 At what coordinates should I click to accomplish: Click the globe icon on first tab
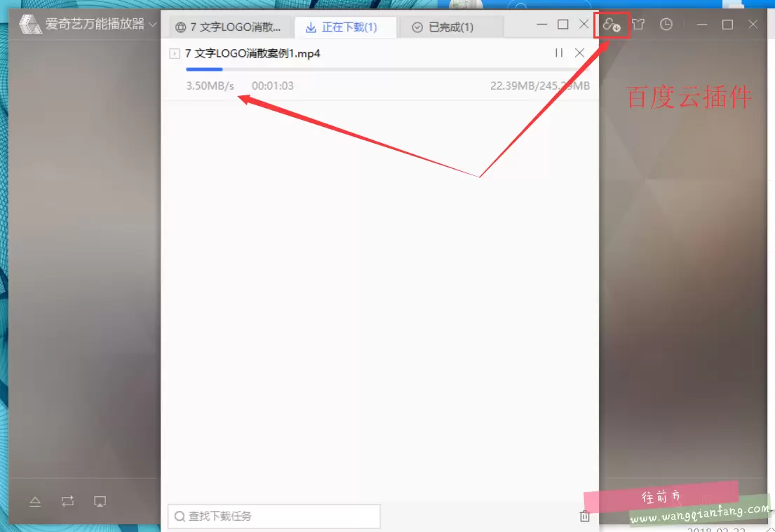(x=181, y=27)
